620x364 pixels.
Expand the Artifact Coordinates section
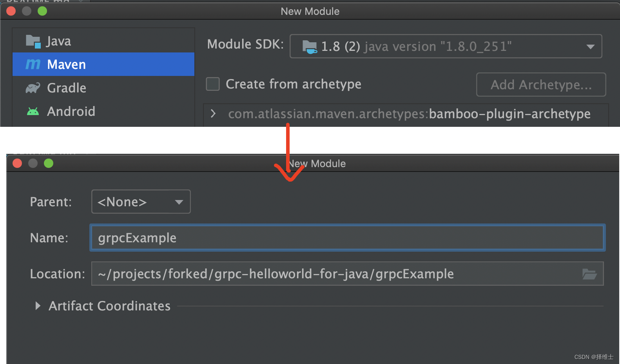(38, 306)
